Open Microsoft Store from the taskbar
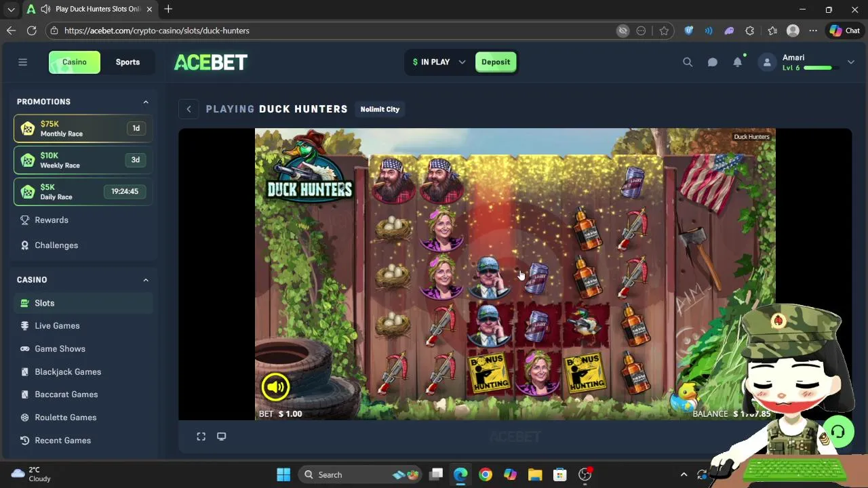This screenshot has width=868, height=488. [x=559, y=475]
